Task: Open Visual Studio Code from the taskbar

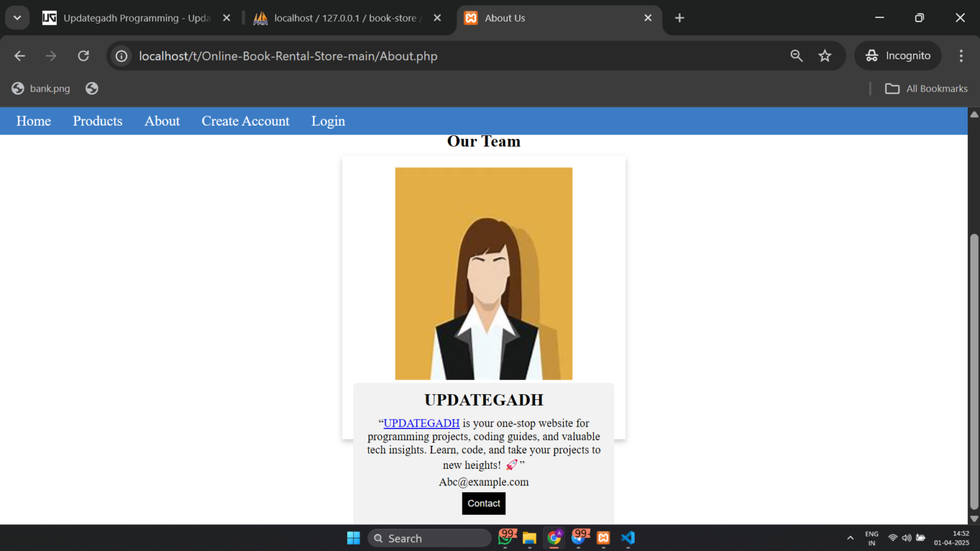Action: (x=628, y=538)
